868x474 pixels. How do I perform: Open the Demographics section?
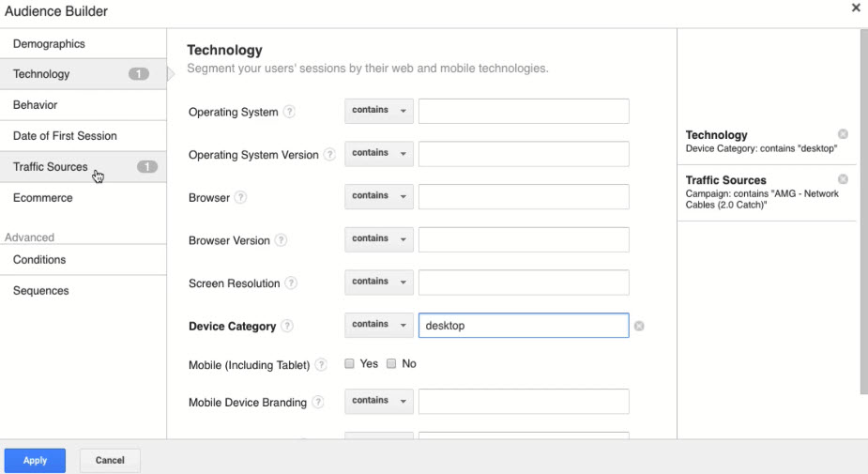[49, 44]
